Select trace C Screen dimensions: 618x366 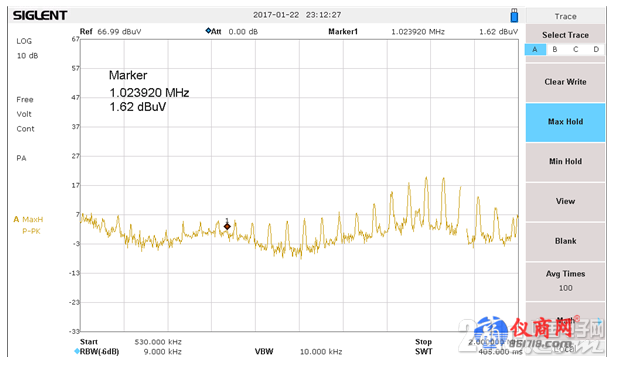click(x=575, y=49)
